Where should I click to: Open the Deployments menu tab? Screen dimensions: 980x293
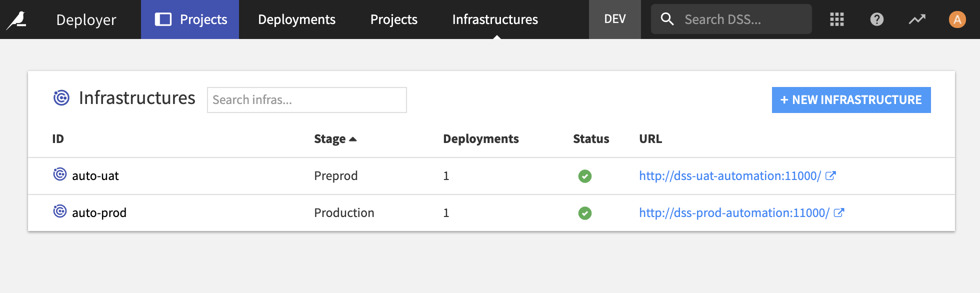(296, 19)
